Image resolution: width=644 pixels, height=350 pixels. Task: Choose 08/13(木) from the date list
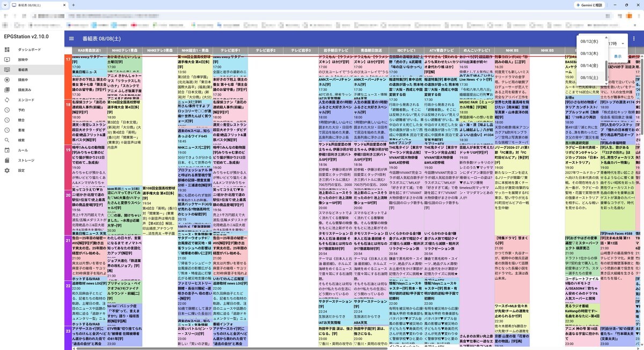(x=589, y=53)
